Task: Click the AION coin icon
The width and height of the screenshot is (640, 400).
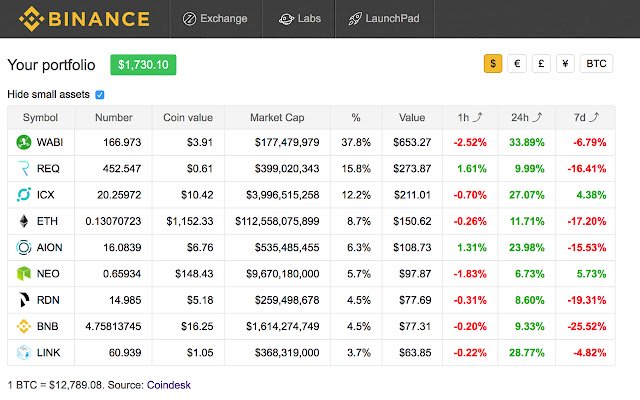Action: pyautogui.click(x=23, y=247)
